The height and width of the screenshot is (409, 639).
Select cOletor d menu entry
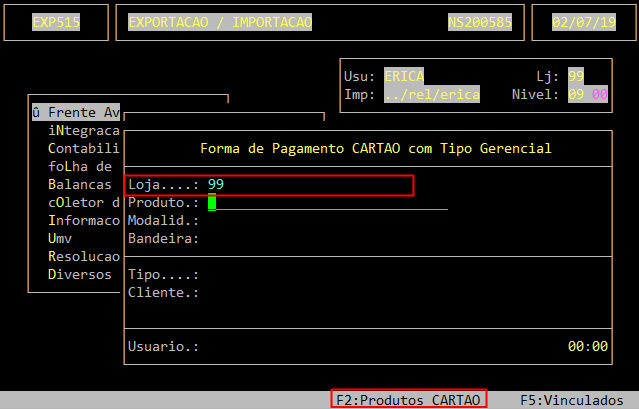pyautogui.click(x=83, y=202)
